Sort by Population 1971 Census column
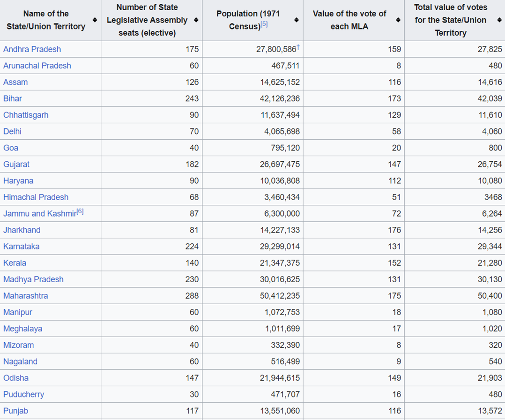The height and width of the screenshot is (420, 505). 296,20
